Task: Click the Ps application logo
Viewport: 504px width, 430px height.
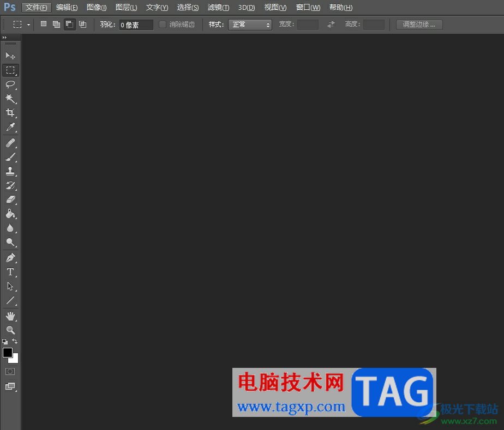Action: click(x=10, y=7)
